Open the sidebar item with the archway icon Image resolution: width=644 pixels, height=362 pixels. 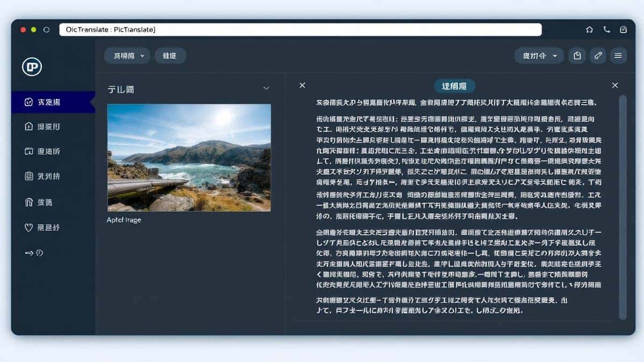(x=39, y=202)
